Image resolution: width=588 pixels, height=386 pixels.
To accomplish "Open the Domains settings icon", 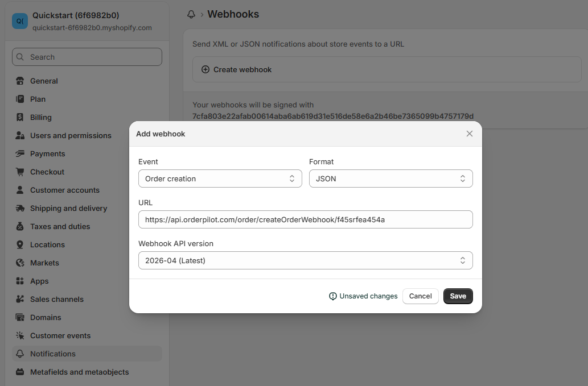I will [20, 317].
